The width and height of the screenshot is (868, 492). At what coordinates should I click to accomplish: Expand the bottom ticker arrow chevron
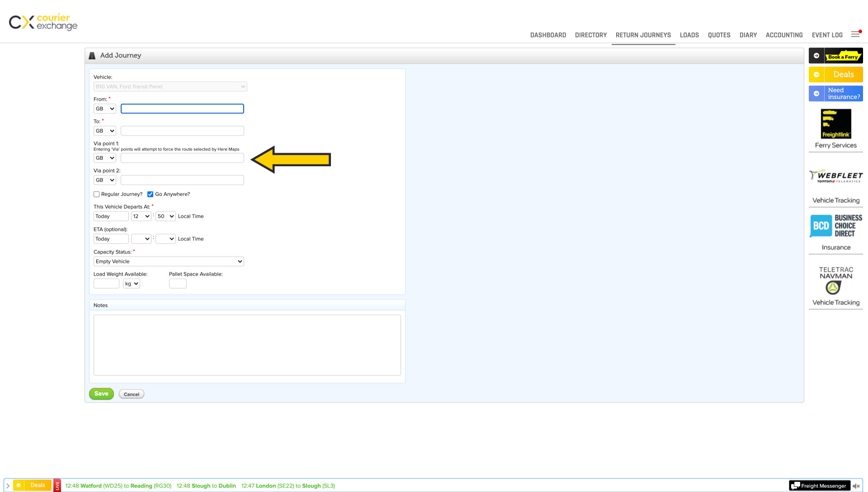click(8, 486)
